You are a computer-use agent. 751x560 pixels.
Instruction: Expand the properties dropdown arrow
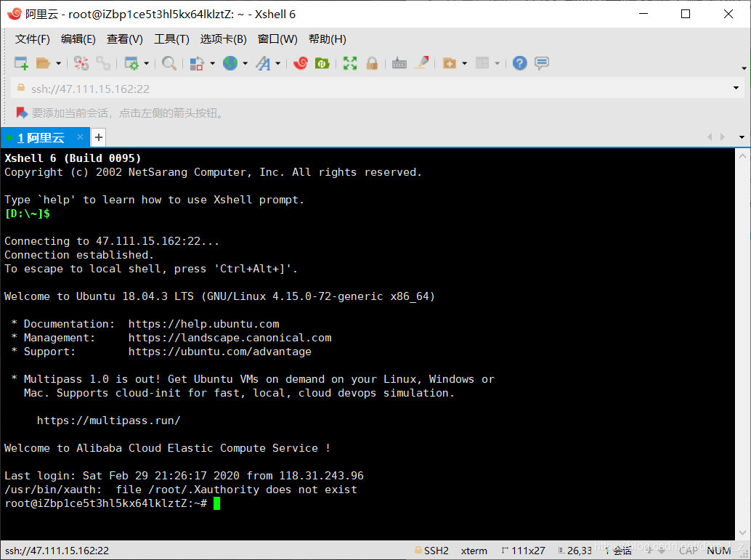(x=147, y=63)
